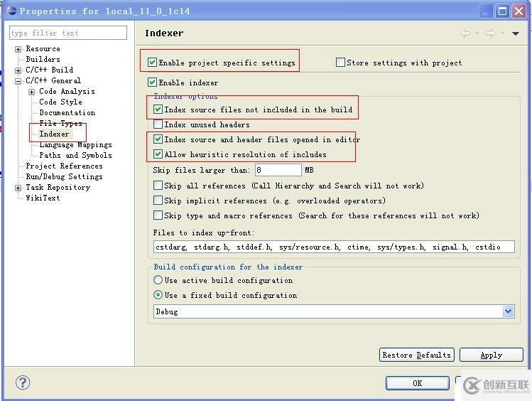Confirm with the OK button

418,383
